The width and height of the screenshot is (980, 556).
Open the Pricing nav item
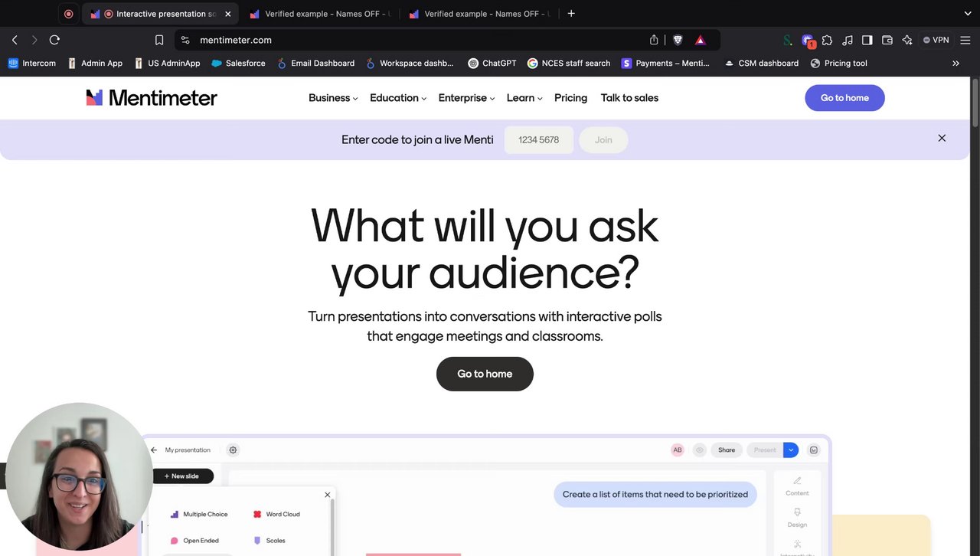[570, 97]
